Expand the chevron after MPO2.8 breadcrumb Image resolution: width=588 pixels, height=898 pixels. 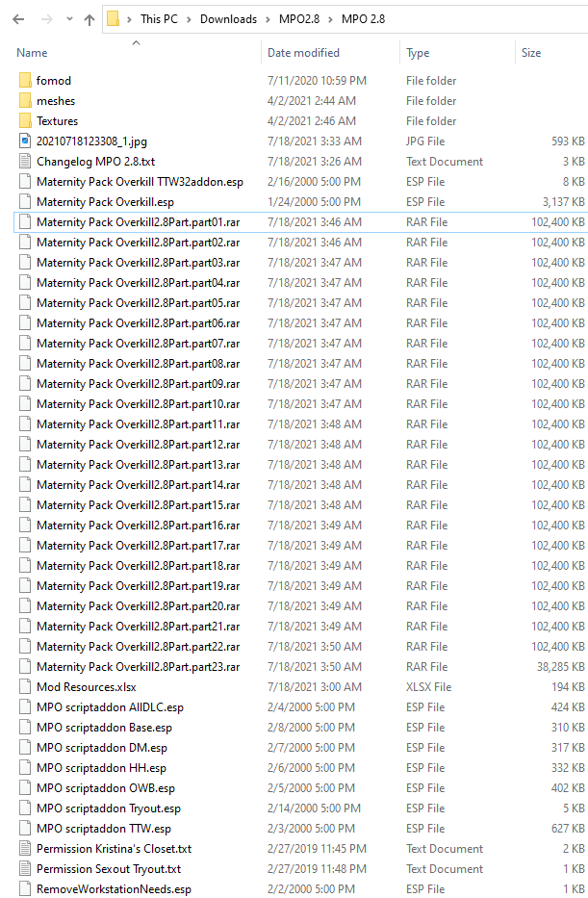click(x=330, y=19)
